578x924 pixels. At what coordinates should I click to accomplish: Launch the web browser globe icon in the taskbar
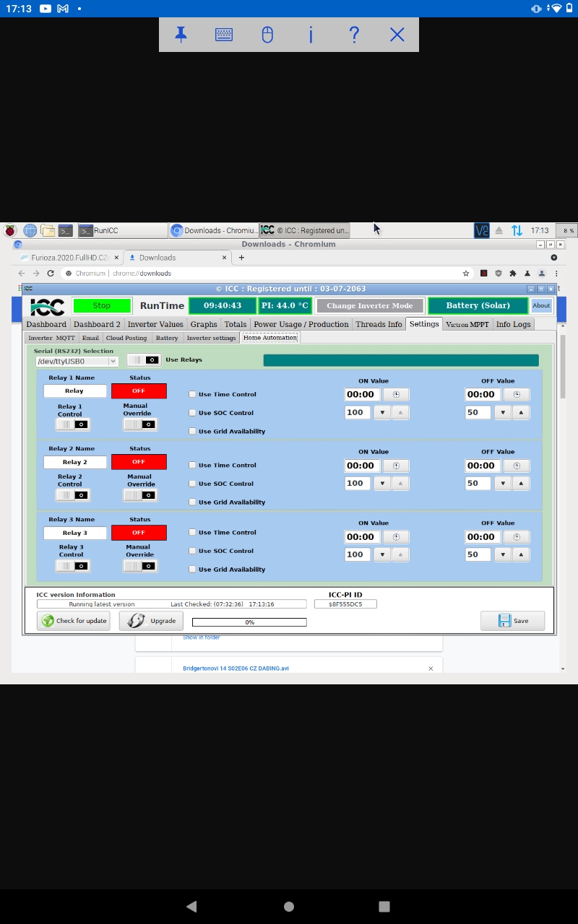(x=30, y=230)
